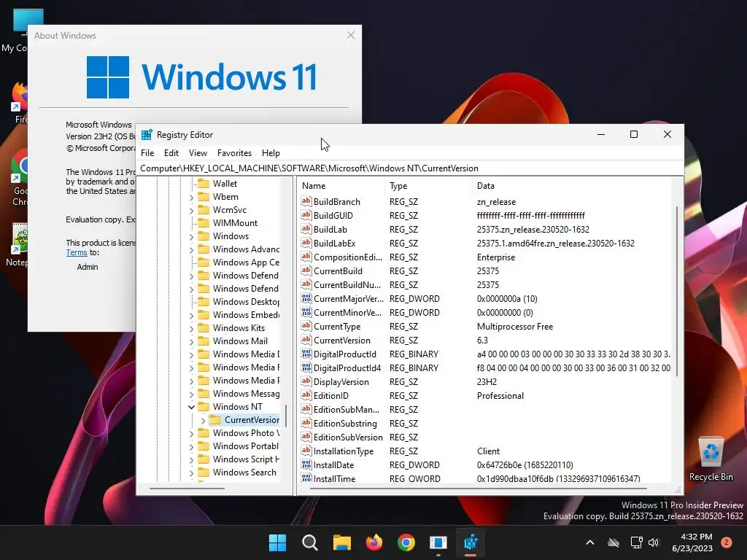The height and width of the screenshot is (560, 747).
Task: Expand the WcmSvc tree key
Action: pyautogui.click(x=191, y=210)
